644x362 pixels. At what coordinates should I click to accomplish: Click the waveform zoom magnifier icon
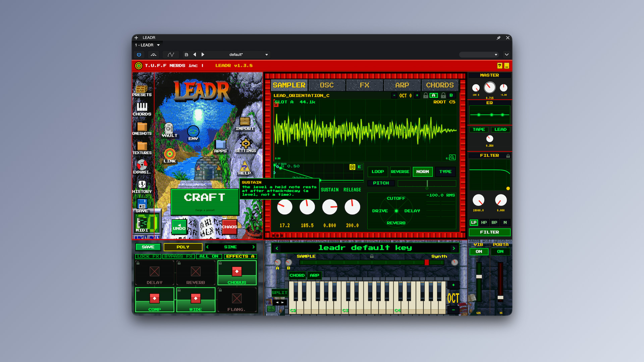452,157
